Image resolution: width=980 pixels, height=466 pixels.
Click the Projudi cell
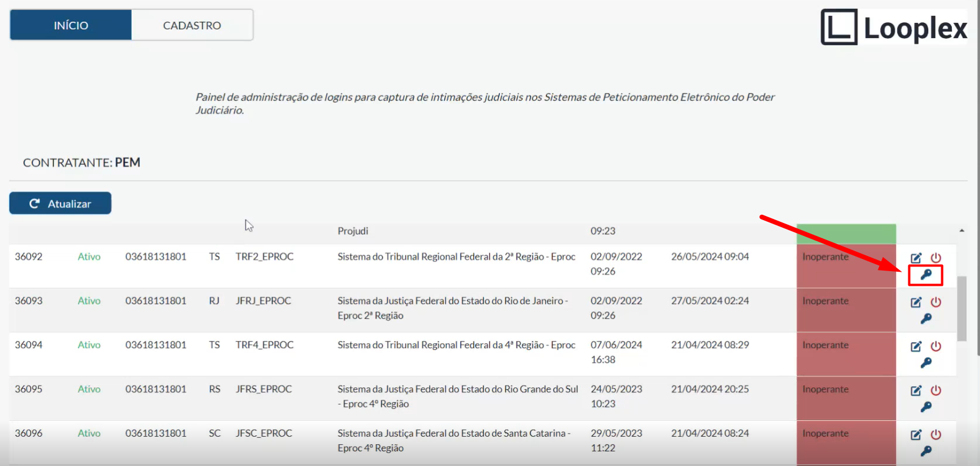(x=353, y=231)
